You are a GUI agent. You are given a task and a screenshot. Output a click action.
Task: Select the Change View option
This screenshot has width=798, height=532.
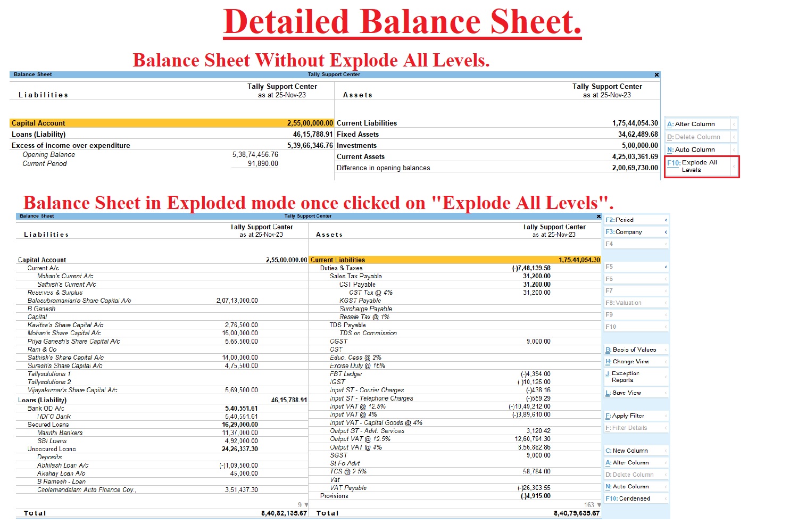coord(630,362)
